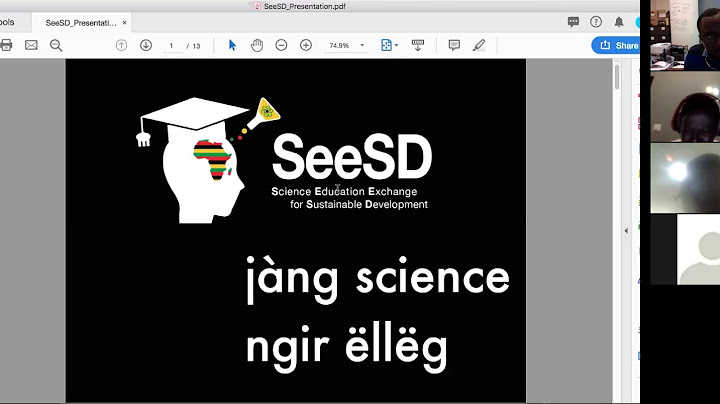Click the 74.9% zoom value field
The width and height of the screenshot is (720, 404).
tap(339, 45)
